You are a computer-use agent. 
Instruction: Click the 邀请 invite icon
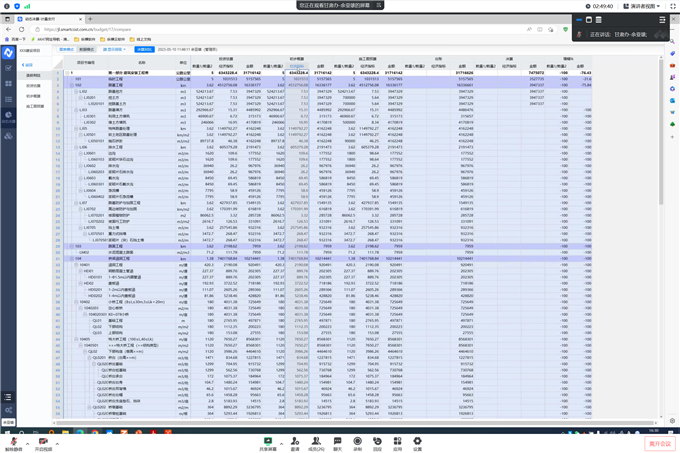click(x=295, y=441)
